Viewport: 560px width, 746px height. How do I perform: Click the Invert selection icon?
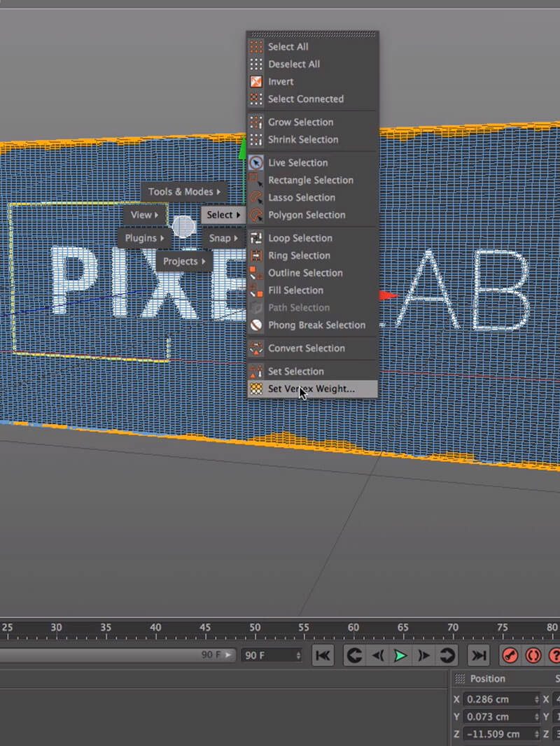[x=256, y=81]
